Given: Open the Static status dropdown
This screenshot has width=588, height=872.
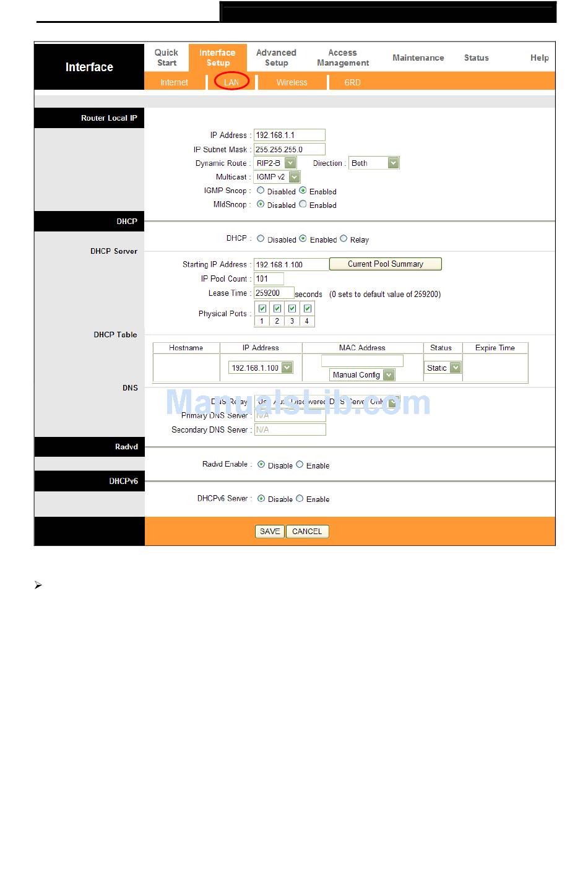Looking at the screenshot, I should (443, 368).
